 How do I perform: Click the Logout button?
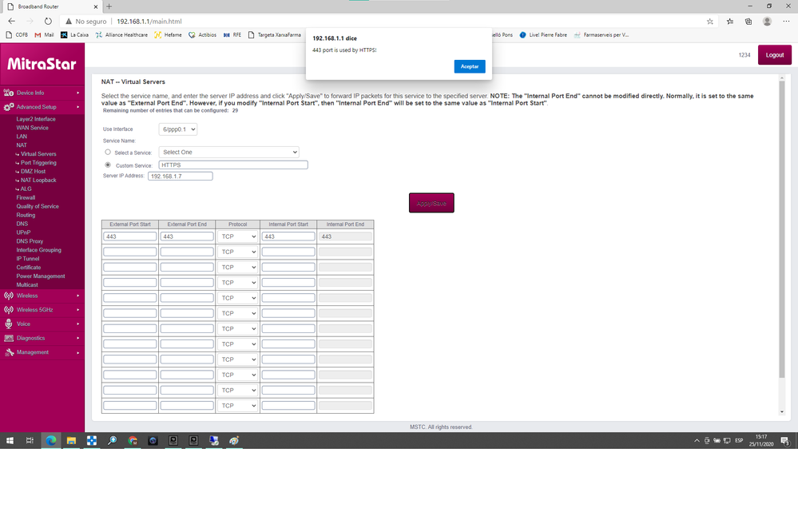pyautogui.click(x=774, y=55)
